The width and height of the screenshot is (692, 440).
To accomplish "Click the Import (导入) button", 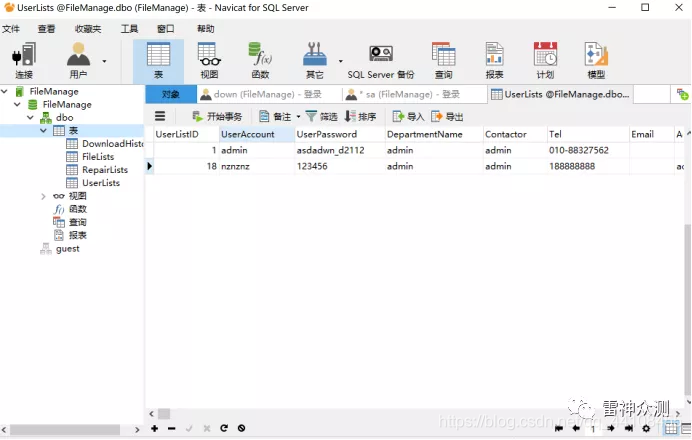I will [x=408, y=117].
